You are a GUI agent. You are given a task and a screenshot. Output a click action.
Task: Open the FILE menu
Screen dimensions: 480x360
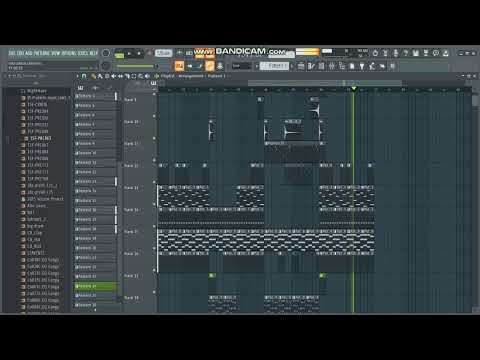(12, 53)
